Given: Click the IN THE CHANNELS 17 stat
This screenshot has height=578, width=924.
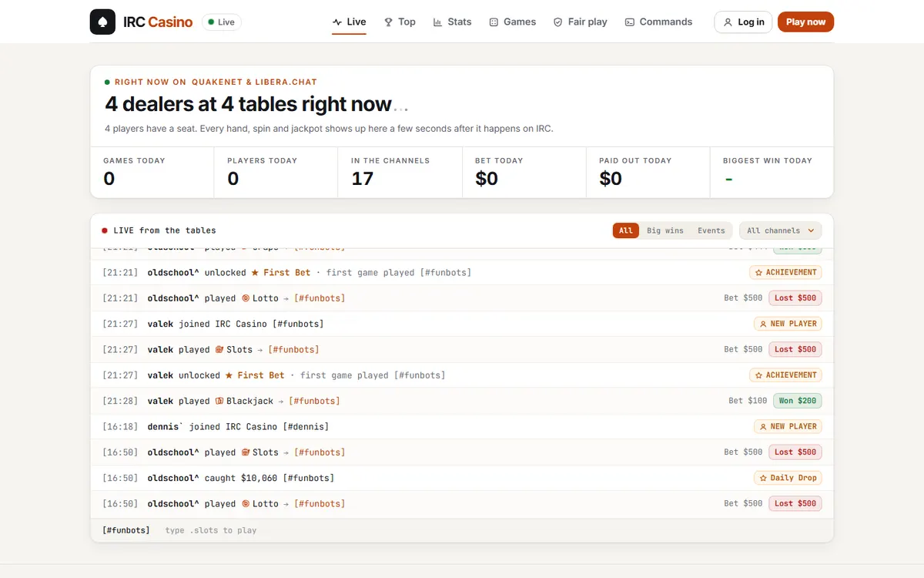Looking at the screenshot, I should click(400, 172).
